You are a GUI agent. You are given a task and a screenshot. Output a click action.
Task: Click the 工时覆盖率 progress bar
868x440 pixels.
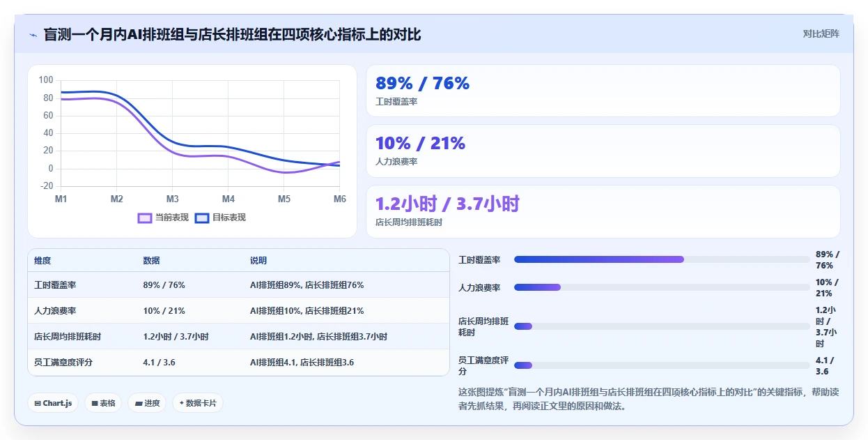tap(662, 259)
